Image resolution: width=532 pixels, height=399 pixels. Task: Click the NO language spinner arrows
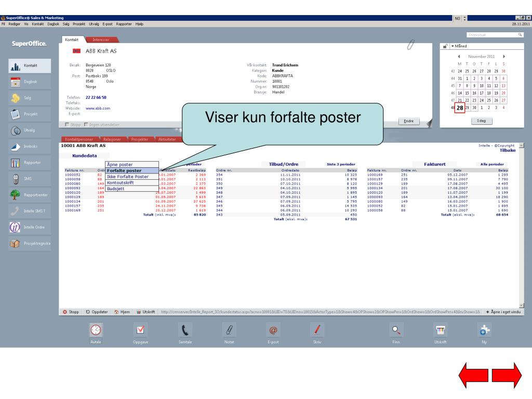coord(464,18)
